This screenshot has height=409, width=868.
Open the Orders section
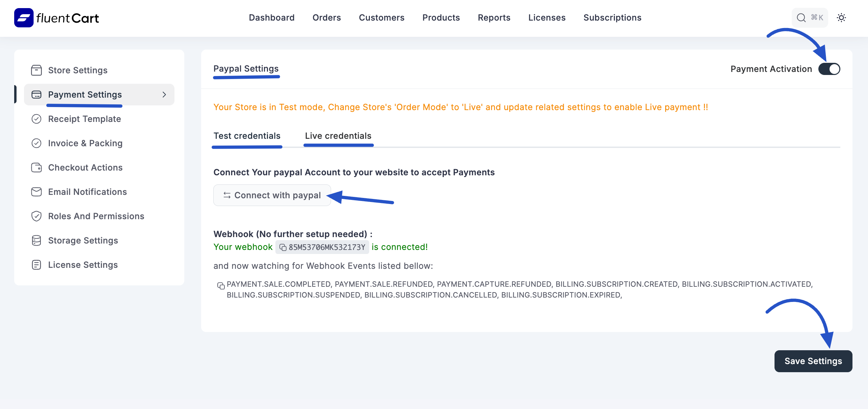326,18
